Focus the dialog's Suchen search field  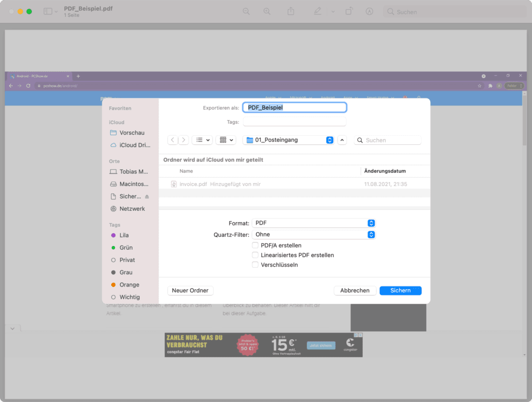point(387,140)
